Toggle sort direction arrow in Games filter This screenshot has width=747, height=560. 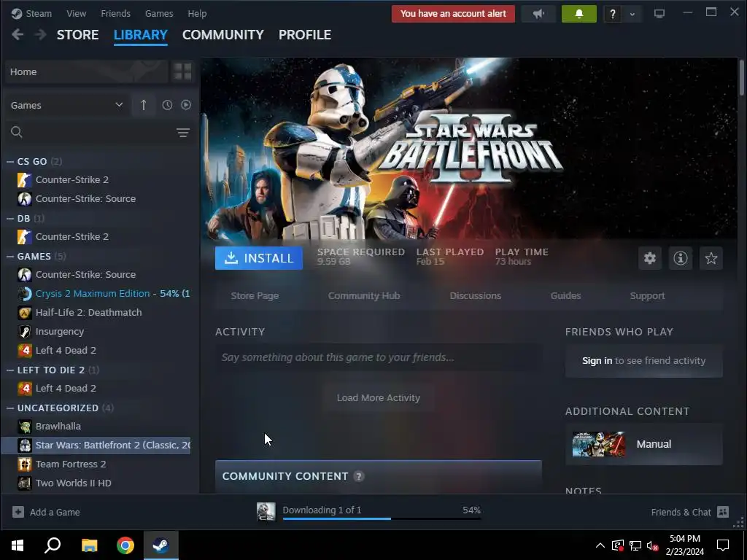coord(144,105)
